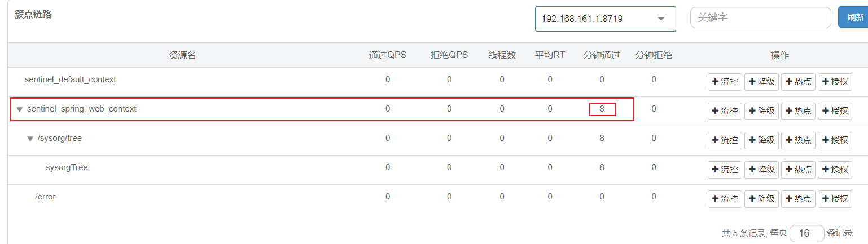Add flow control rule for sentinel_default_context
Viewport: 868px width, 244px height.
tap(725, 82)
